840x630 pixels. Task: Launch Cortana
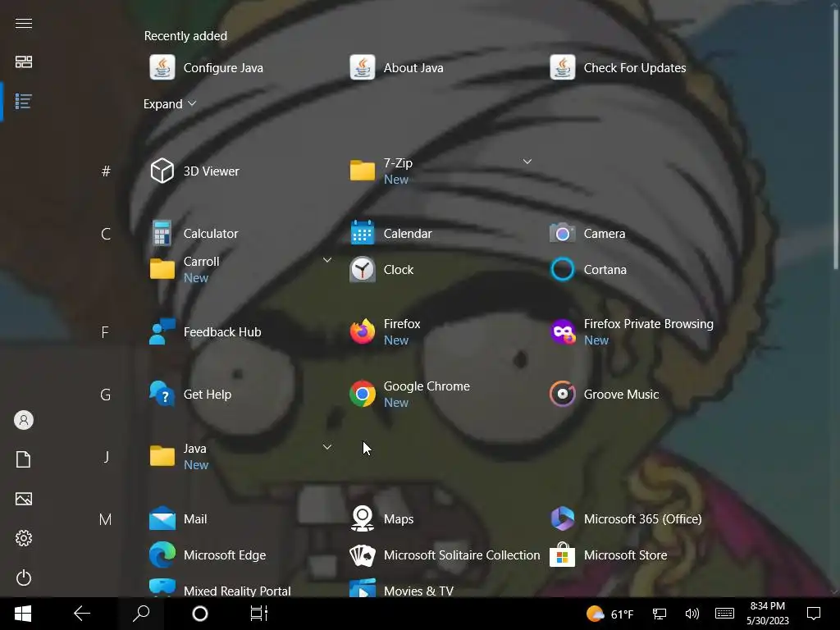click(x=588, y=269)
